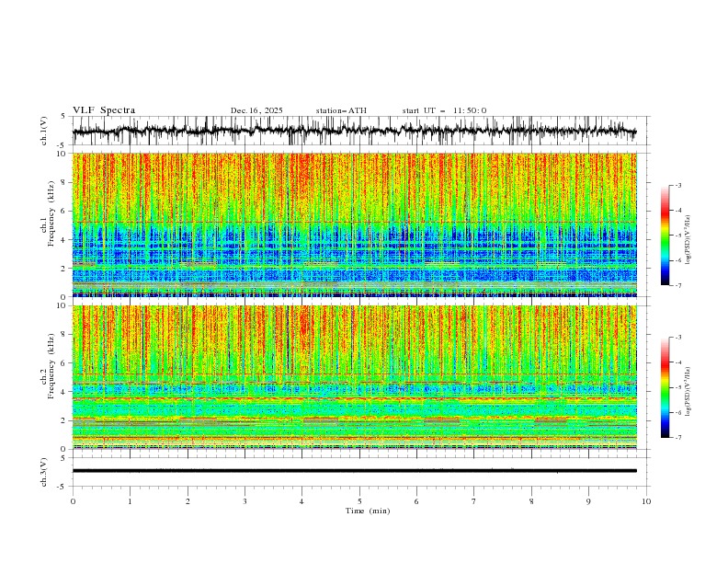728x563 pixels.
Task: Click the time axis tick label "8"
Action: [x=531, y=501]
